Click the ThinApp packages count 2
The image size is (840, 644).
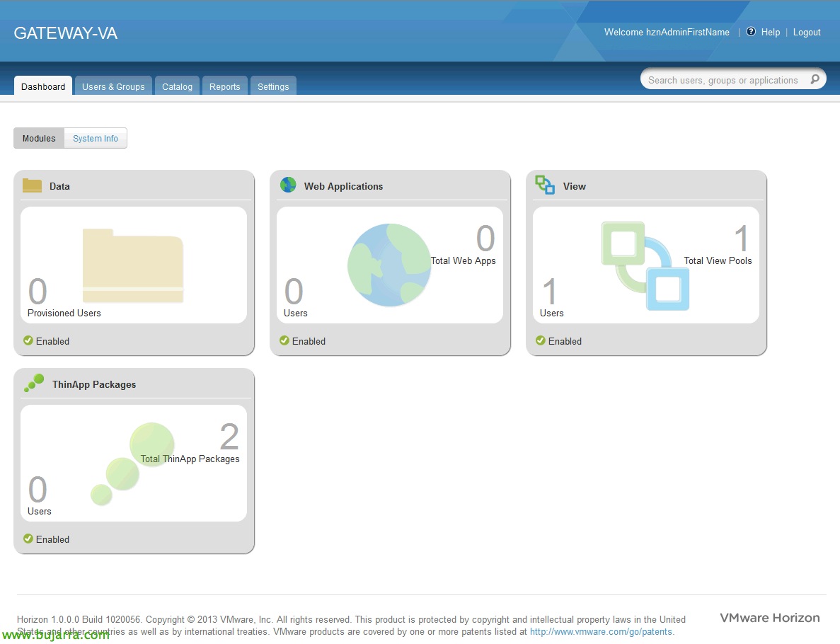click(229, 437)
